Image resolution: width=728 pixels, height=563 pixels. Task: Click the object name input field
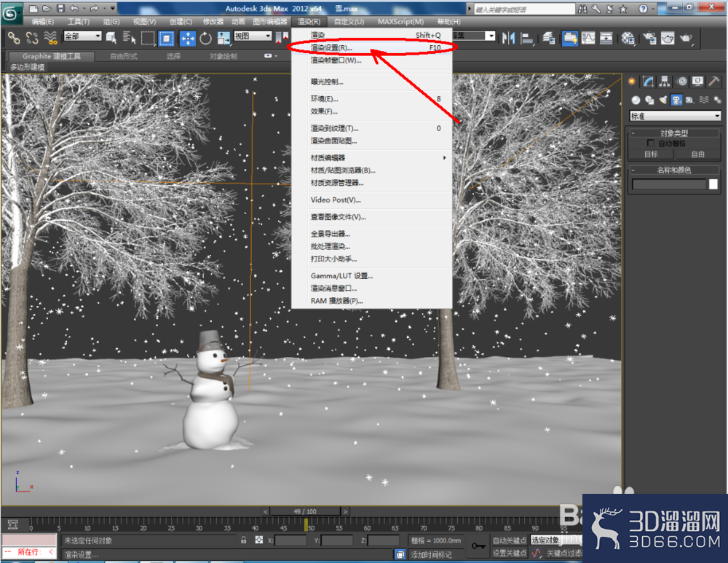point(669,184)
